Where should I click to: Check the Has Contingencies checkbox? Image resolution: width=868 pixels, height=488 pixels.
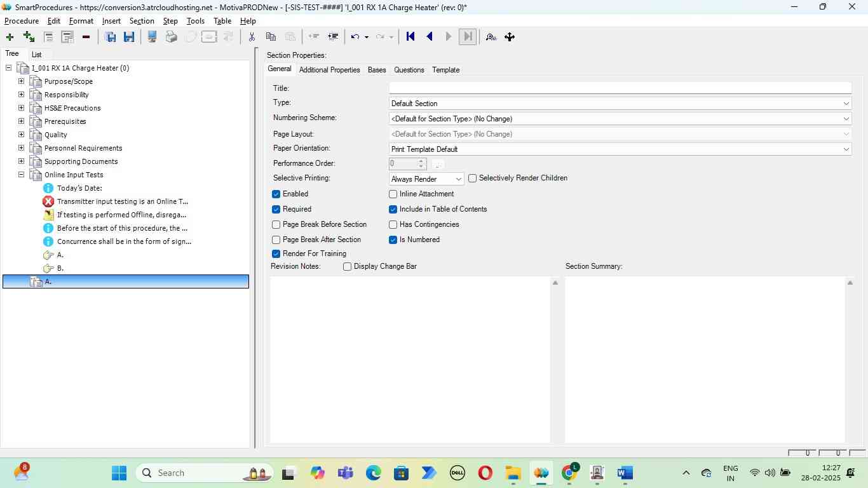[393, 224]
